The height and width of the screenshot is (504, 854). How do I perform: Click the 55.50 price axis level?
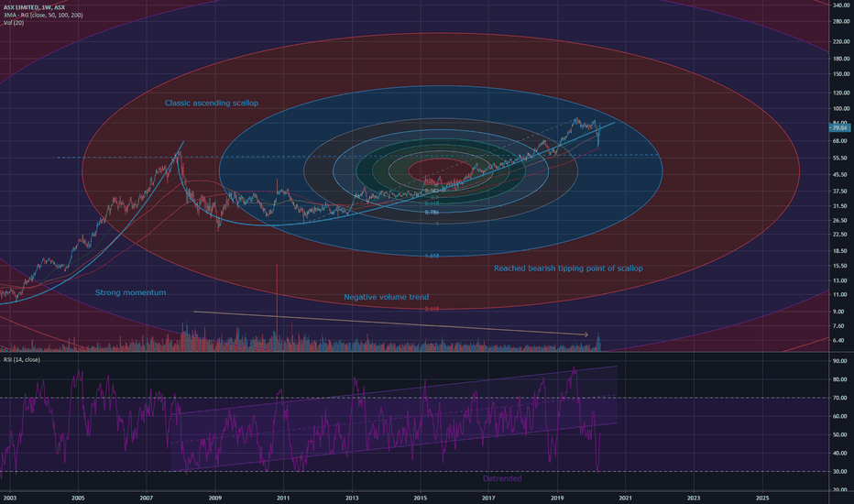840,158
